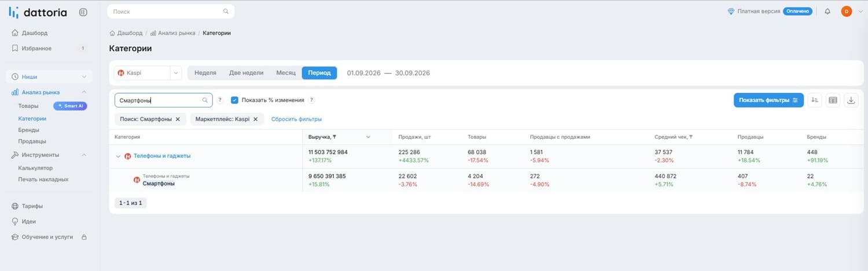The height and width of the screenshot is (271, 868).
Task: Select the Две недели period tab
Action: click(x=246, y=73)
